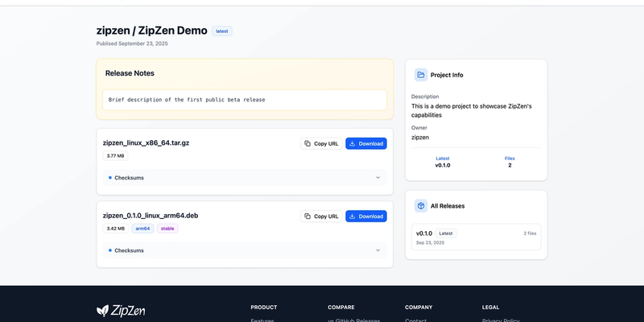Expand Checksums for zipzen_0.1.0_linux_arm64.deb

[x=245, y=250]
